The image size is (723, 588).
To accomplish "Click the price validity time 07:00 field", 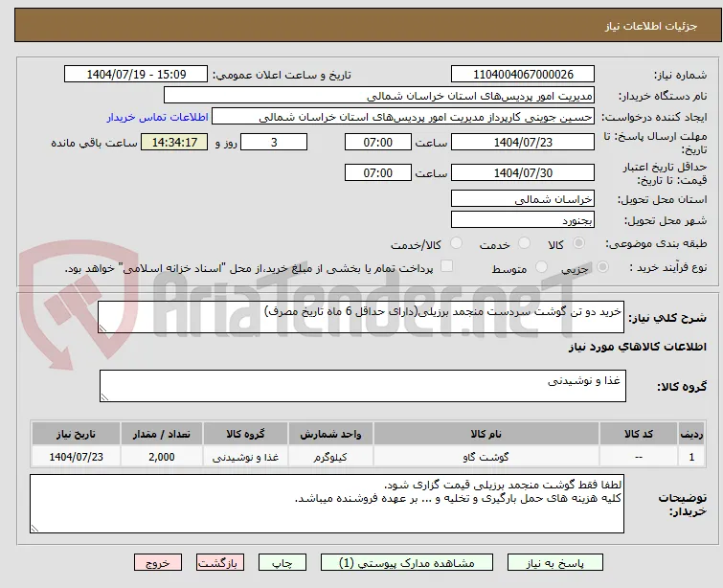I will 377,173.
